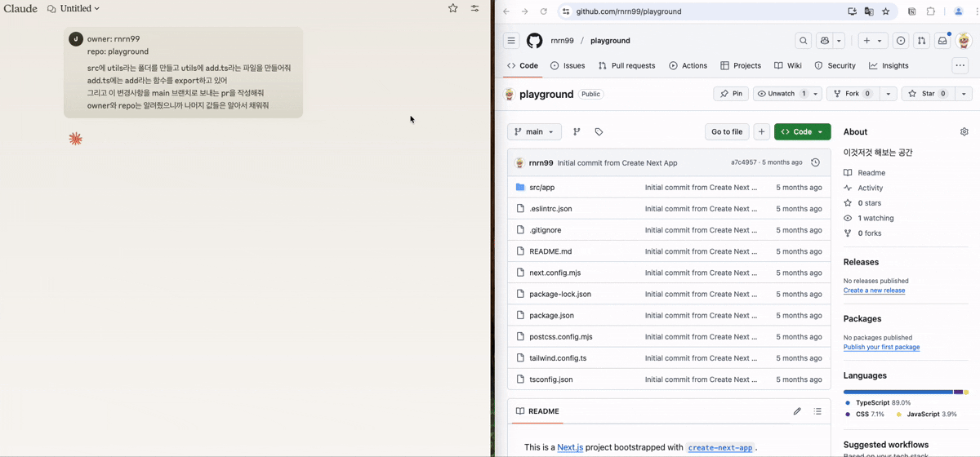The image size is (980, 457).
Task: Open the green Code dropdown button
Action: pyautogui.click(x=803, y=131)
